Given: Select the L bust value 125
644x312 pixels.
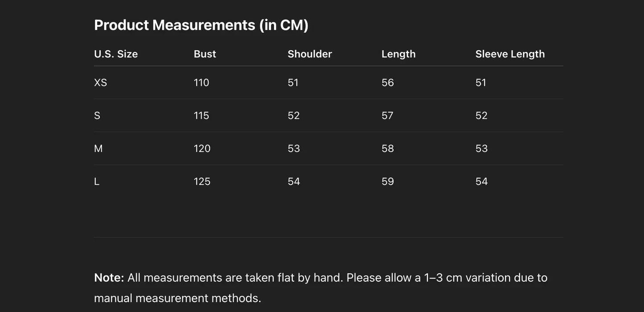Looking at the screenshot, I should tap(202, 181).
